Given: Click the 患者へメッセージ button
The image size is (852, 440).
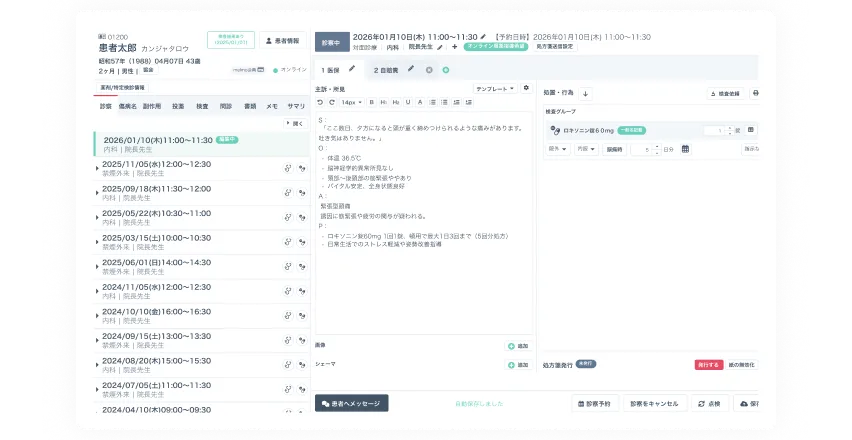Looking at the screenshot, I should tap(352, 404).
